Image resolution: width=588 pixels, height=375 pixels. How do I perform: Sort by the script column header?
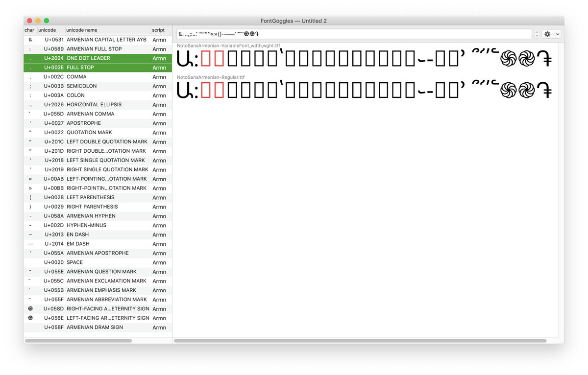[161, 30]
